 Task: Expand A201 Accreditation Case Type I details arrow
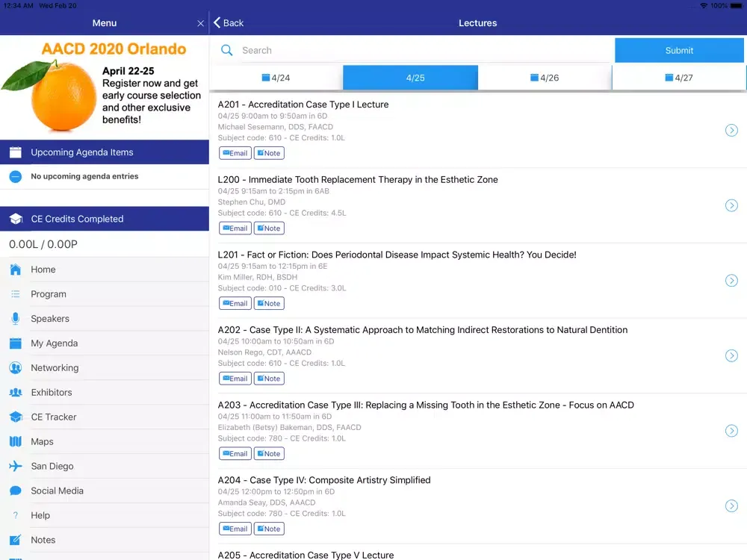tap(731, 131)
